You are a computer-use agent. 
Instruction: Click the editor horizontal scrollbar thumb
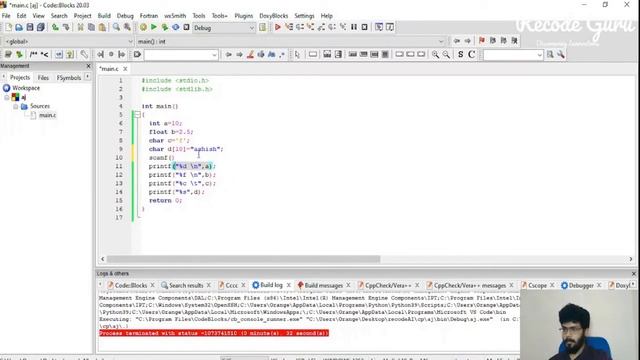tap(243, 259)
